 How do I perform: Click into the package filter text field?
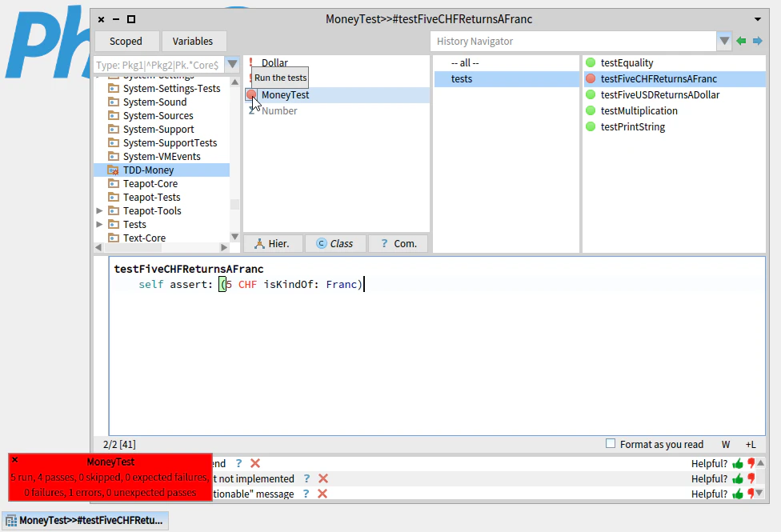pyautogui.click(x=159, y=65)
